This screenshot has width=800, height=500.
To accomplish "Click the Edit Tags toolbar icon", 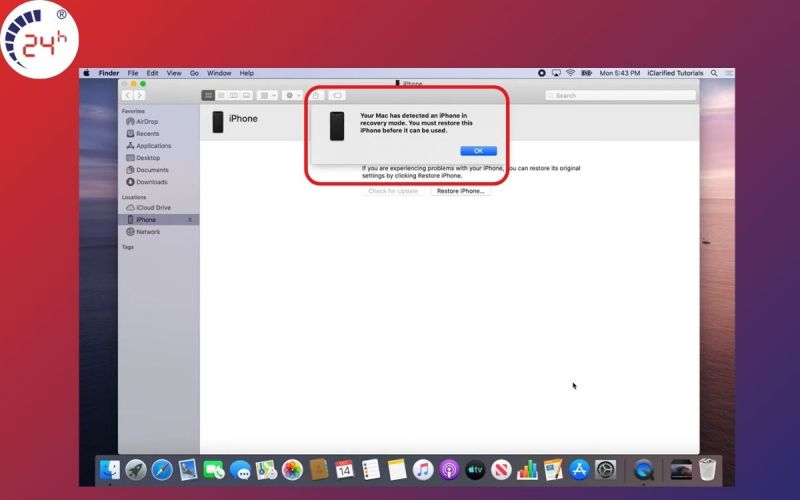I will pyautogui.click(x=337, y=95).
